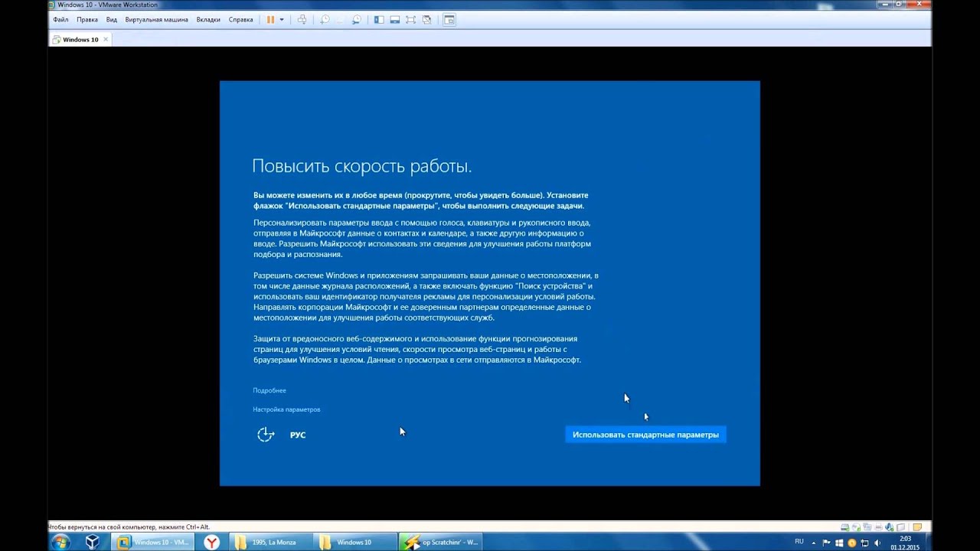Click the VMware USB device status icon

[x=900, y=527]
